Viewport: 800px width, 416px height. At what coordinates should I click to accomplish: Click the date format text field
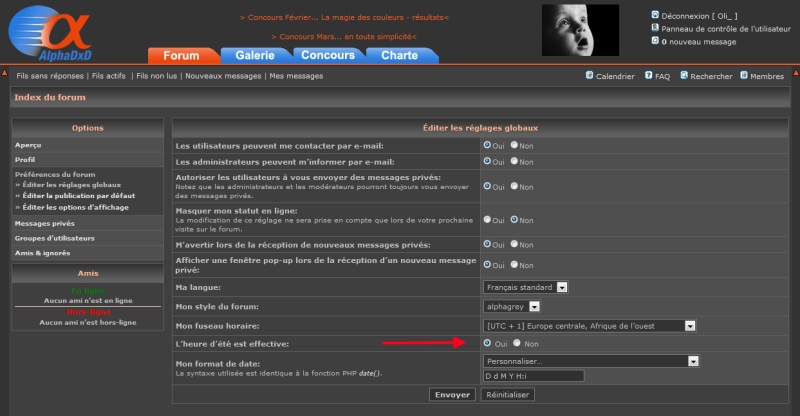(x=533, y=376)
